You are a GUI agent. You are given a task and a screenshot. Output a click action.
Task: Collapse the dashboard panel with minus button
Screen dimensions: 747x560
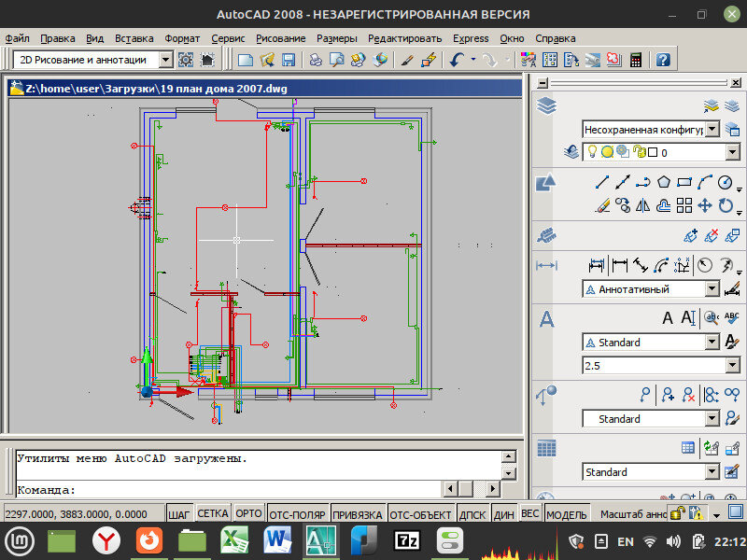(x=543, y=83)
